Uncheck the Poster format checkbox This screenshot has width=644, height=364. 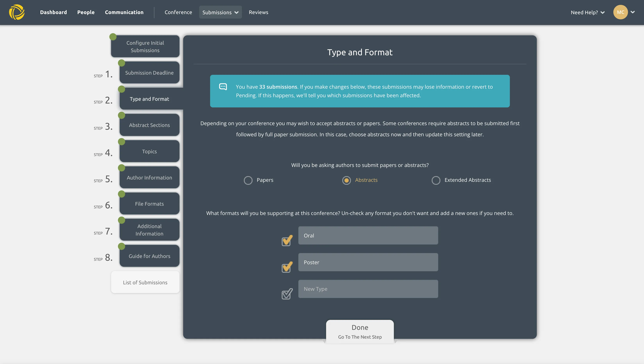[287, 267]
